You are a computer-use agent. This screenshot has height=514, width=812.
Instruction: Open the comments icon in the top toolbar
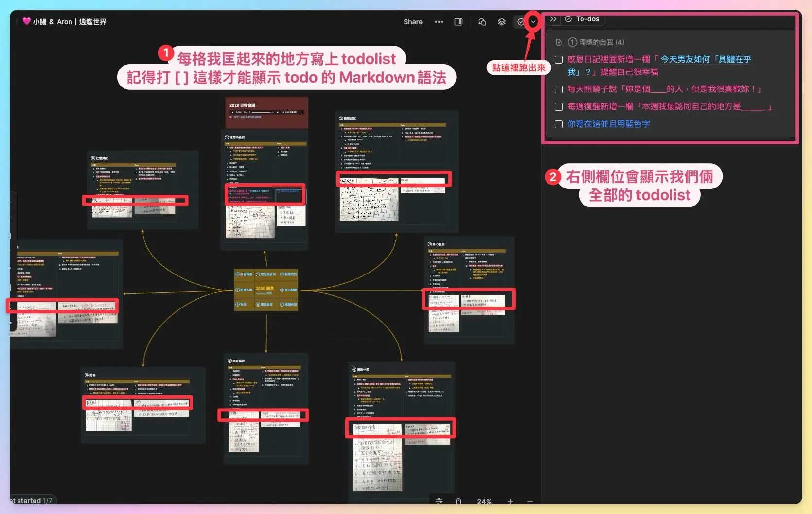tap(482, 22)
